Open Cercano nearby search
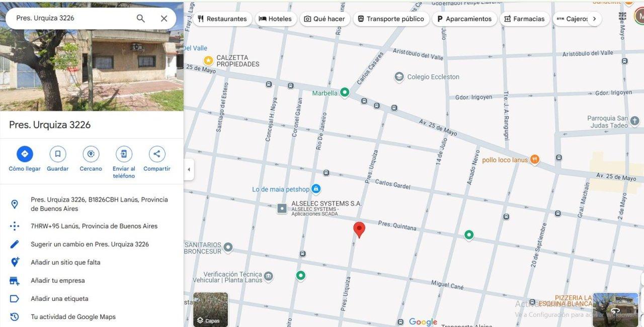 coord(91,154)
